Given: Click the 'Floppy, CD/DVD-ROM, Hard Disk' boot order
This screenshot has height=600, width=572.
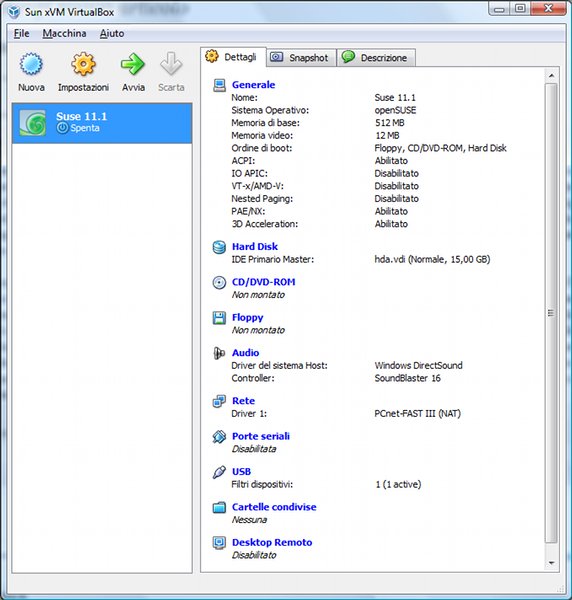Looking at the screenshot, I should coord(440,148).
